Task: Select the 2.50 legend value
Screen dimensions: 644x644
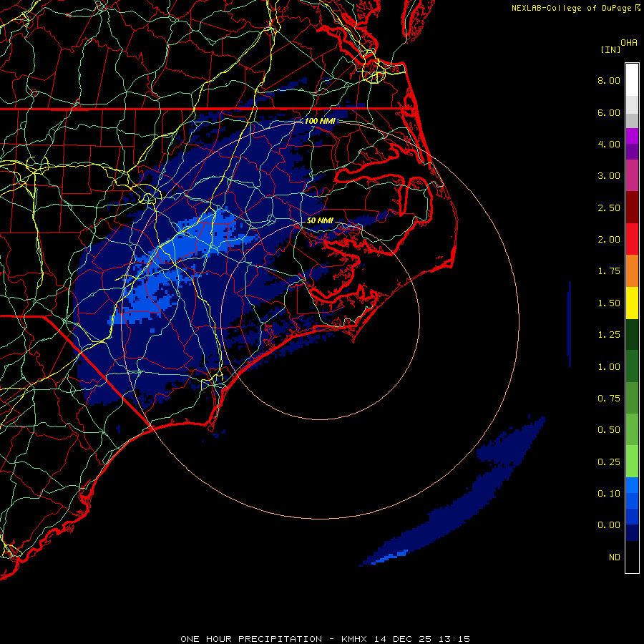Action: tap(609, 208)
